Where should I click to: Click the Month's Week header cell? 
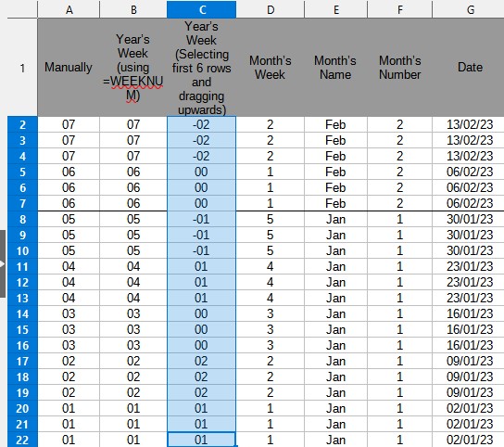tap(270, 68)
